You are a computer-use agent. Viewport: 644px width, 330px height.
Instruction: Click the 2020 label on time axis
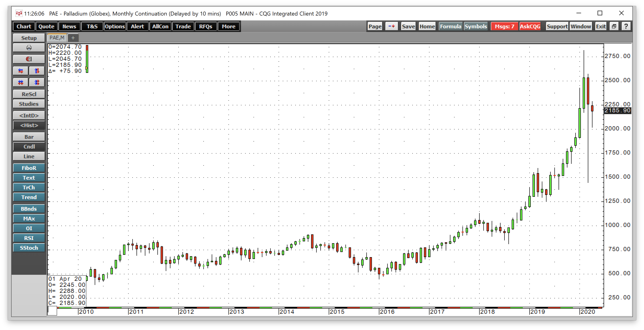[587, 311]
